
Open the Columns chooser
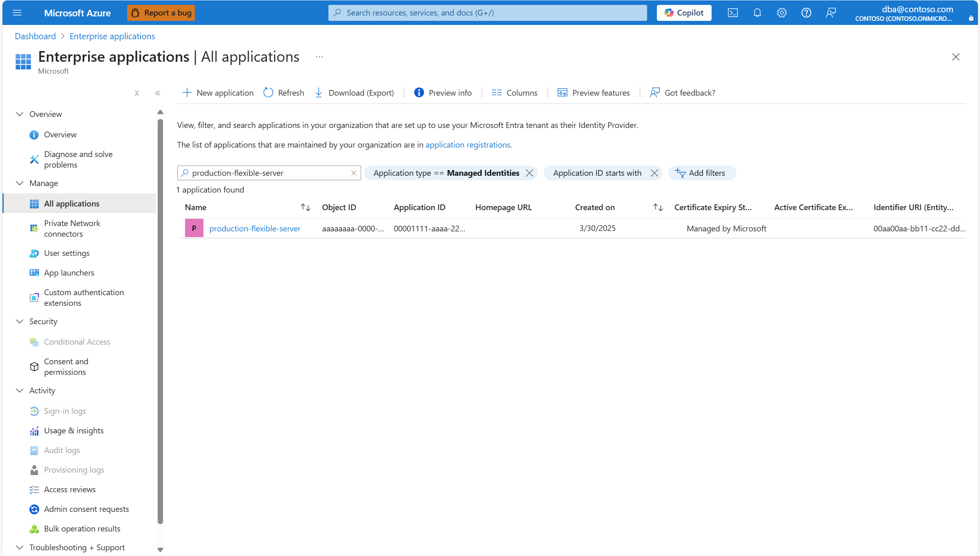pos(514,93)
